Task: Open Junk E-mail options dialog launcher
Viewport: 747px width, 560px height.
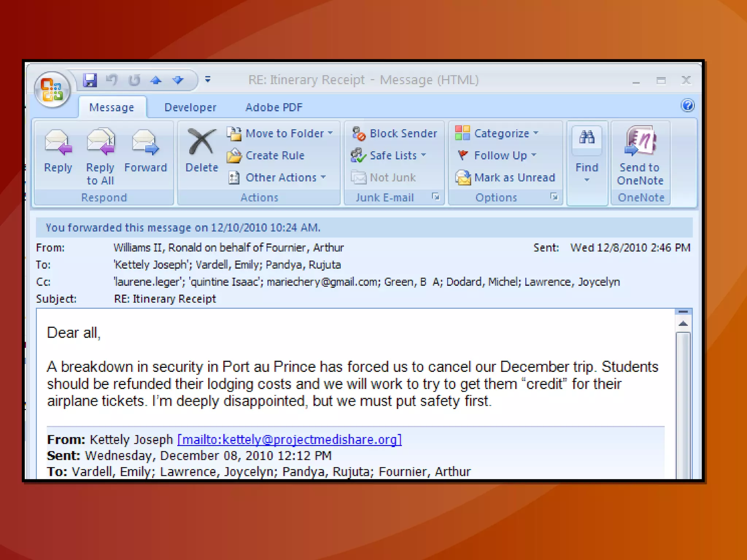Action: 436,197
